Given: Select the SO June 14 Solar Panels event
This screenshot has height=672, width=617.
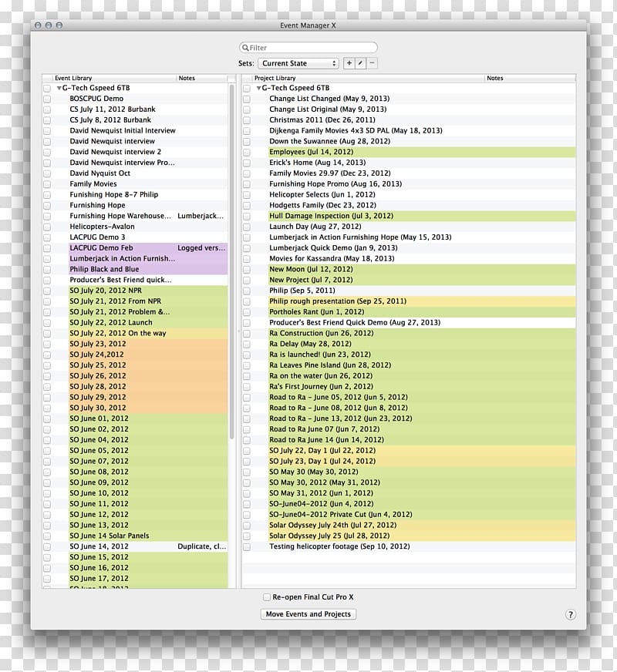Looking at the screenshot, I should point(110,536).
